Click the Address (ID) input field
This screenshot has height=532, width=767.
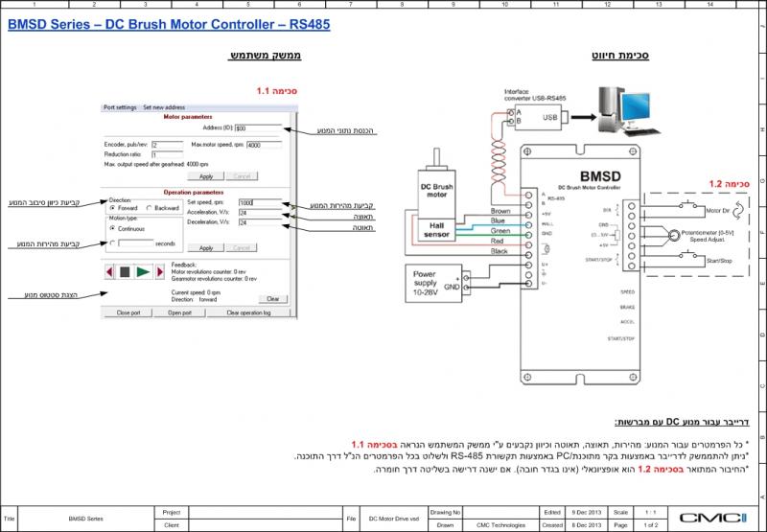pos(258,128)
